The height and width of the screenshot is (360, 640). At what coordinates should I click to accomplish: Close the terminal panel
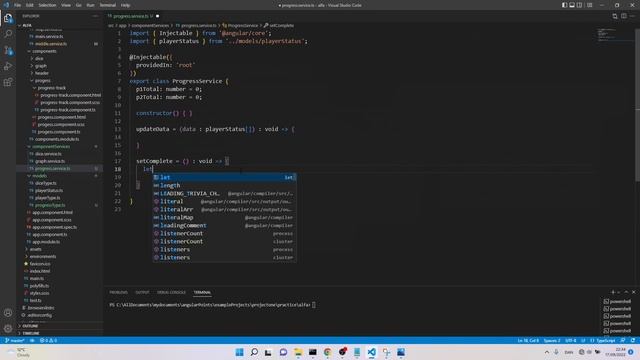click(633, 292)
